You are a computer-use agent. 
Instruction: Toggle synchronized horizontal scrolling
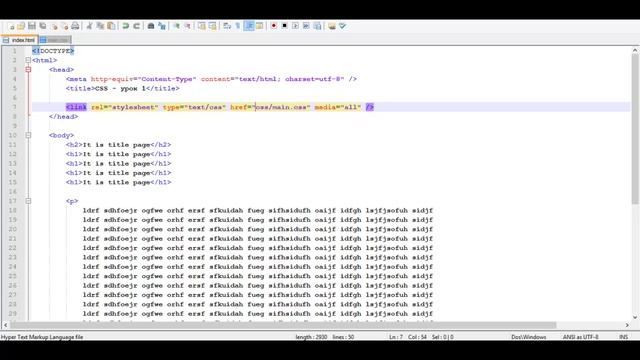pos(212,26)
